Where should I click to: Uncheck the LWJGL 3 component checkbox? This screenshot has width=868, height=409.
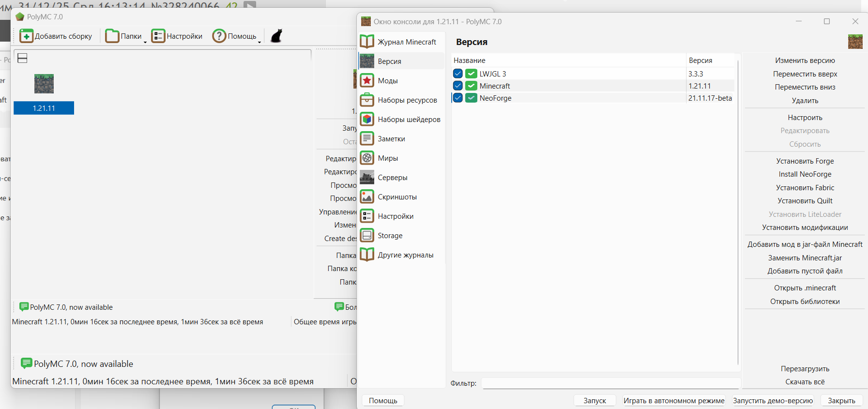pos(458,74)
